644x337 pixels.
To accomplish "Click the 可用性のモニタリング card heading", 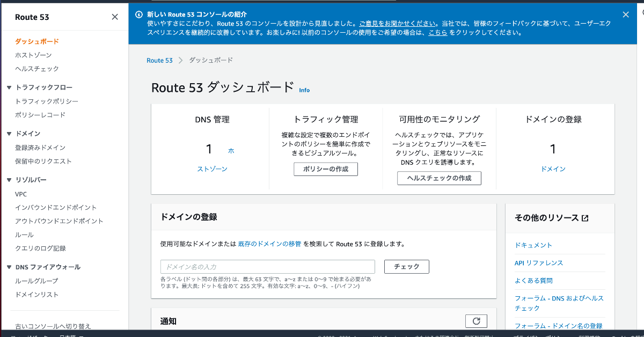I will [x=440, y=119].
